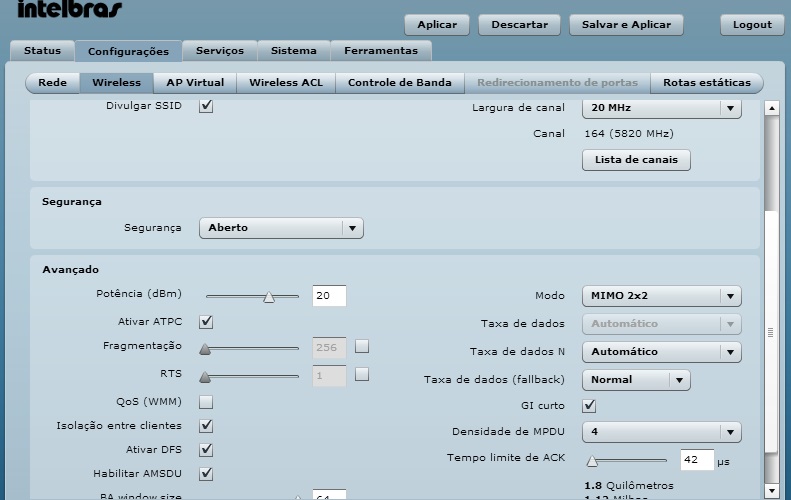Switch to the Status tab

42,51
